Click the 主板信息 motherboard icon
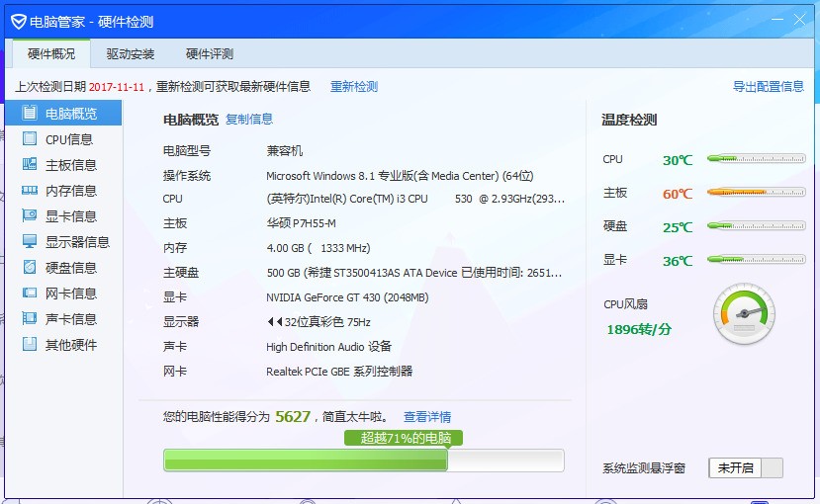This screenshot has height=504, width=820. pos(30,164)
